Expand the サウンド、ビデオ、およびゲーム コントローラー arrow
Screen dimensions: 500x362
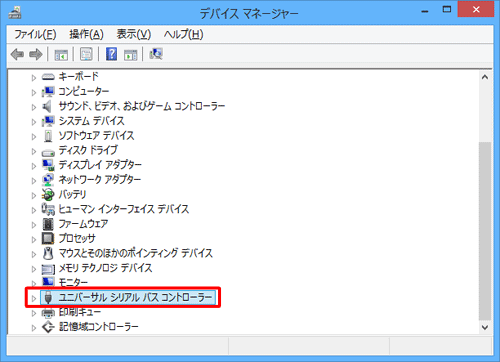(x=34, y=107)
